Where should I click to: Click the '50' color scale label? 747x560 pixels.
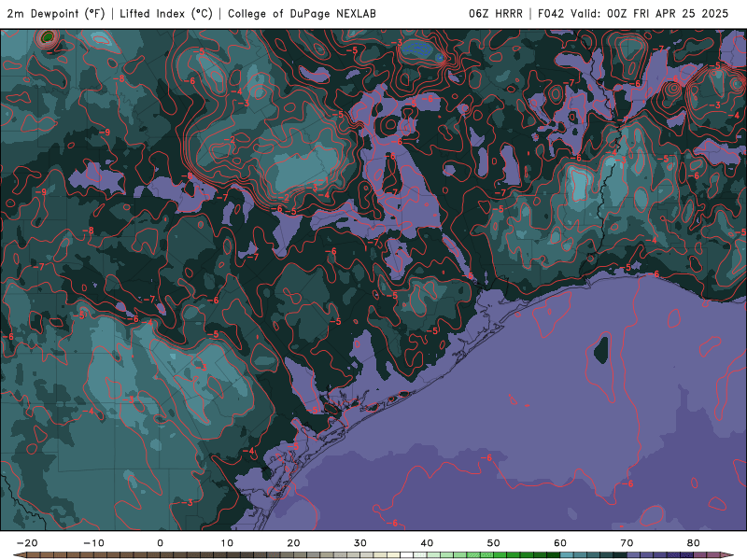494,543
